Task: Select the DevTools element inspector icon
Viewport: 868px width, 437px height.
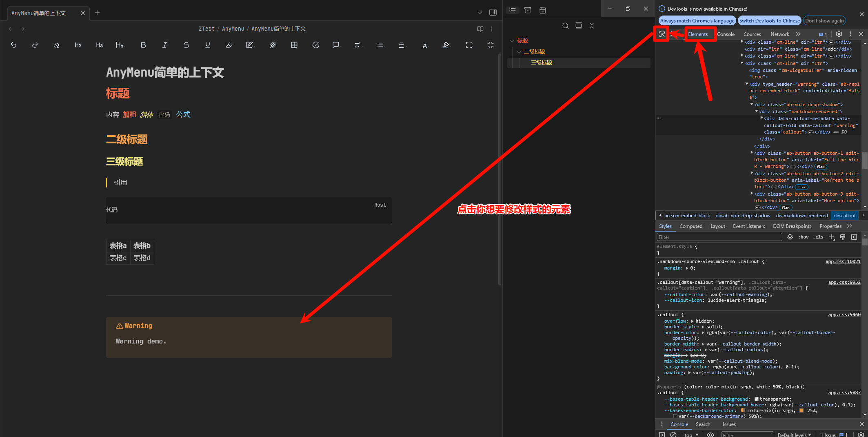Action: pyautogui.click(x=662, y=34)
